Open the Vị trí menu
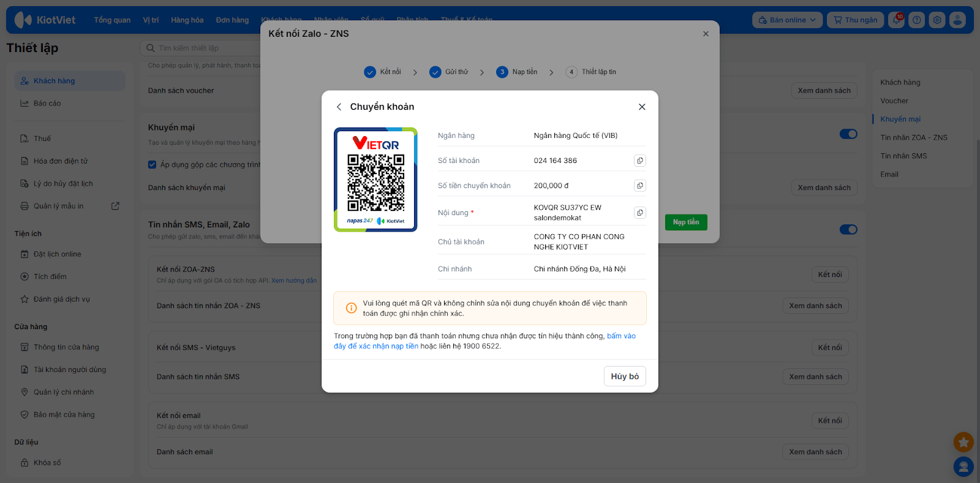The width and height of the screenshot is (980, 483). coord(151,20)
